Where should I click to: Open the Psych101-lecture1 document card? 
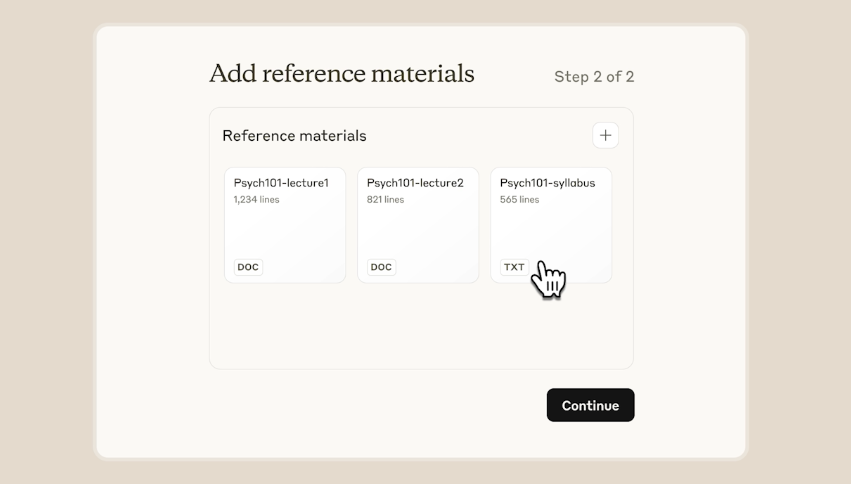click(x=285, y=225)
